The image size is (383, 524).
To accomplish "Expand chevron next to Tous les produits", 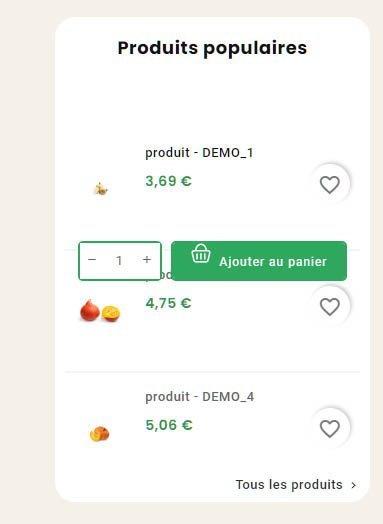I will [354, 485].
